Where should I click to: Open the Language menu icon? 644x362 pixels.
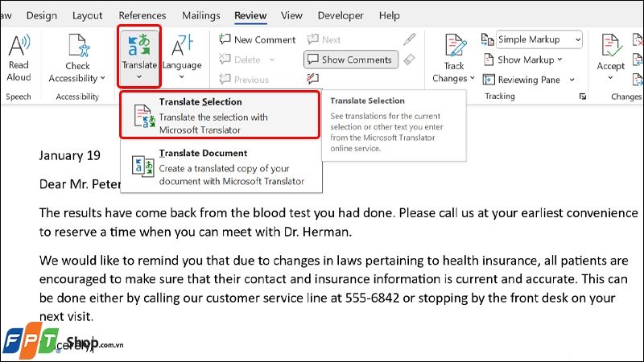(x=182, y=45)
